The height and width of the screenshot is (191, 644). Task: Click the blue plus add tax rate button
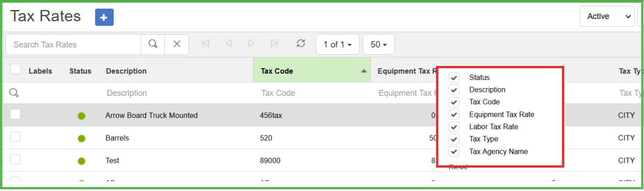pos(104,17)
